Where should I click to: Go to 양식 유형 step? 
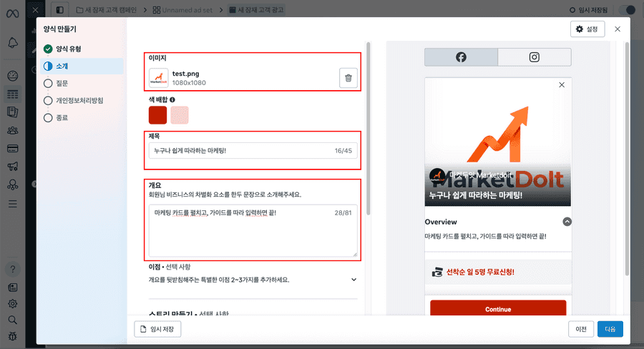pyautogui.click(x=82, y=49)
